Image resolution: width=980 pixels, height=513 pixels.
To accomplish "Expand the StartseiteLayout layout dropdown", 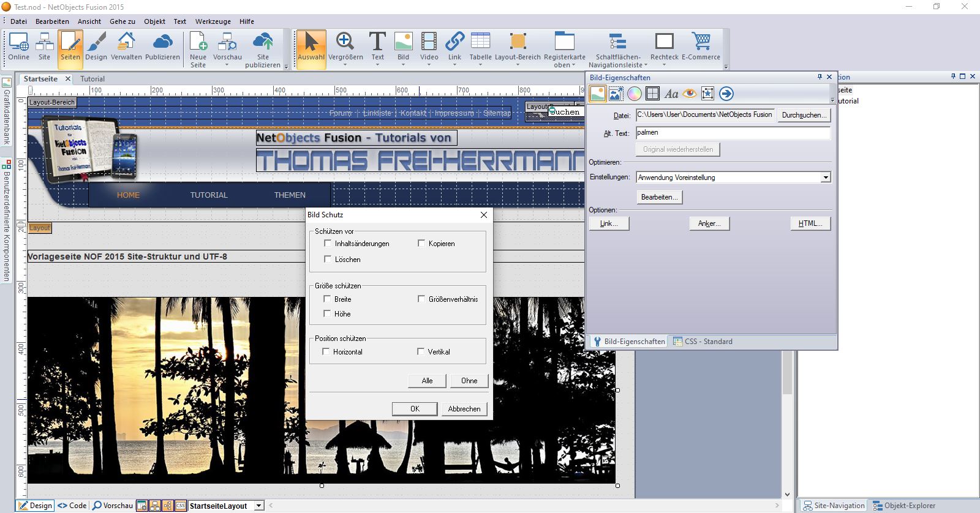I will click(x=259, y=506).
